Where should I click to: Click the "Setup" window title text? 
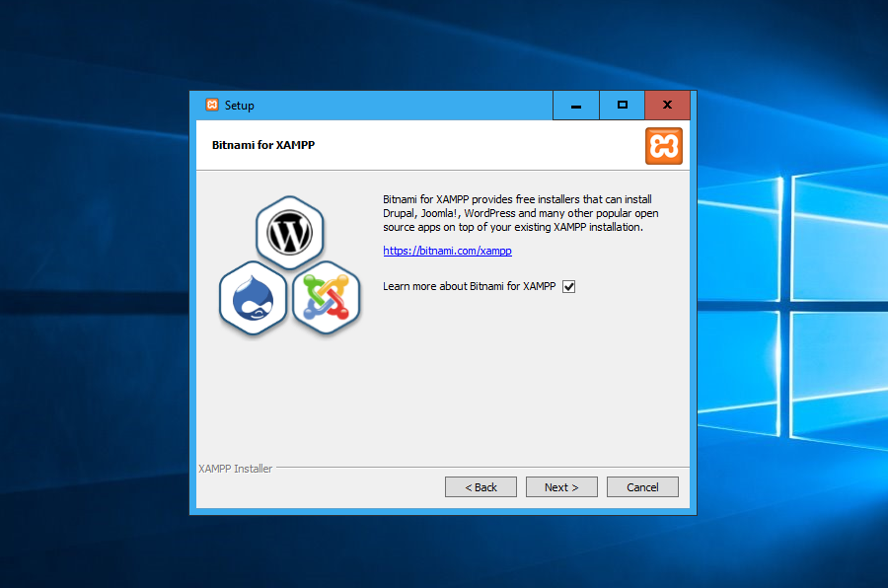point(239,106)
